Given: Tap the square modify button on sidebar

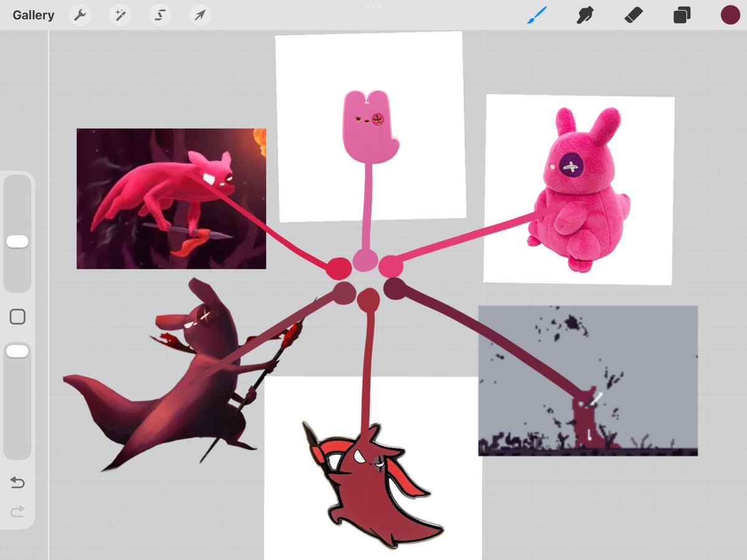Looking at the screenshot, I should [x=17, y=317].
